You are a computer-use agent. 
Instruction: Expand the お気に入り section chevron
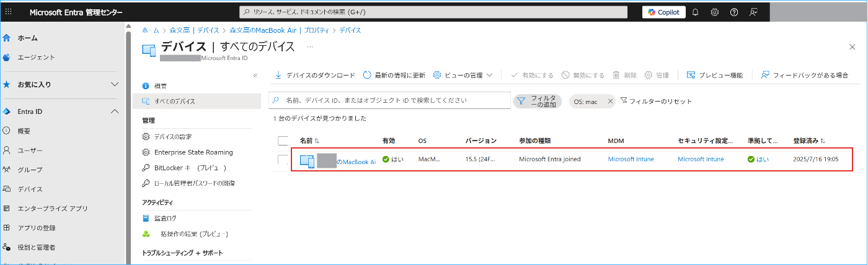click(114, 84)
